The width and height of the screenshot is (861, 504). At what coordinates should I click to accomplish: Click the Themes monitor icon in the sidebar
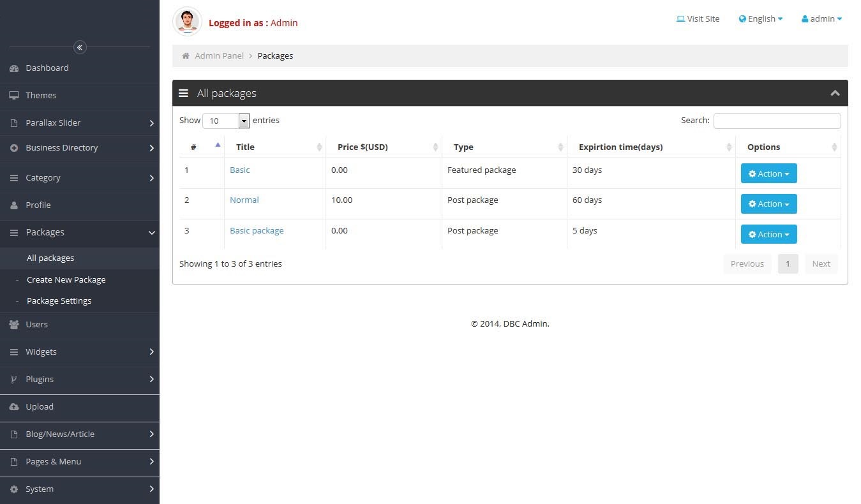point(14,96)
